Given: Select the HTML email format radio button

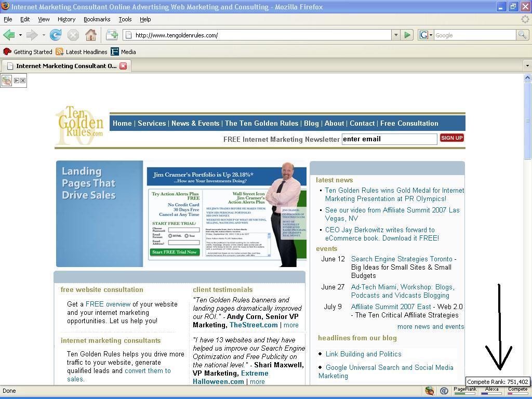Looking at the screenshot, I should tap(170, 235).
